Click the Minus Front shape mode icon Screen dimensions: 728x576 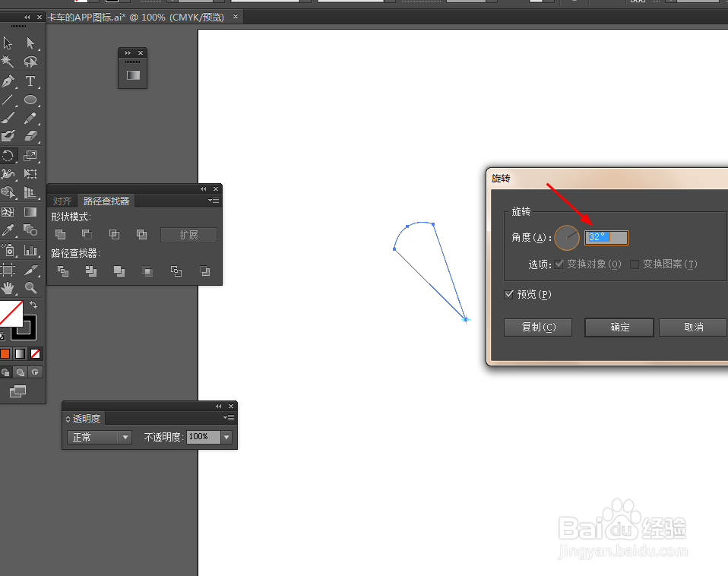click(87, 234)
